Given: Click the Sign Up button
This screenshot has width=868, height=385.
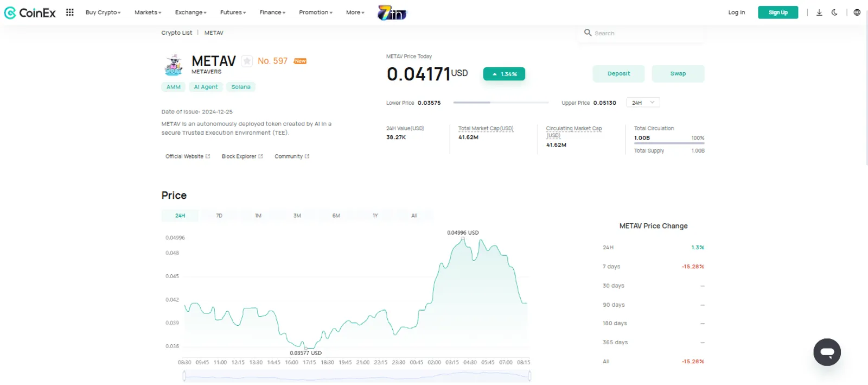Looking at the screenshot, I should click(x=778, y=12).
